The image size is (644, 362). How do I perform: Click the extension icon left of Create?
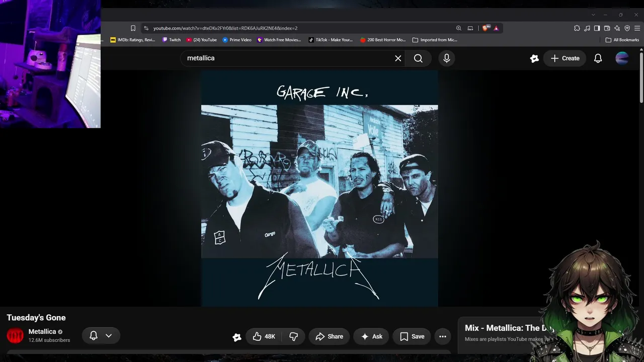[x=534, y=58]
